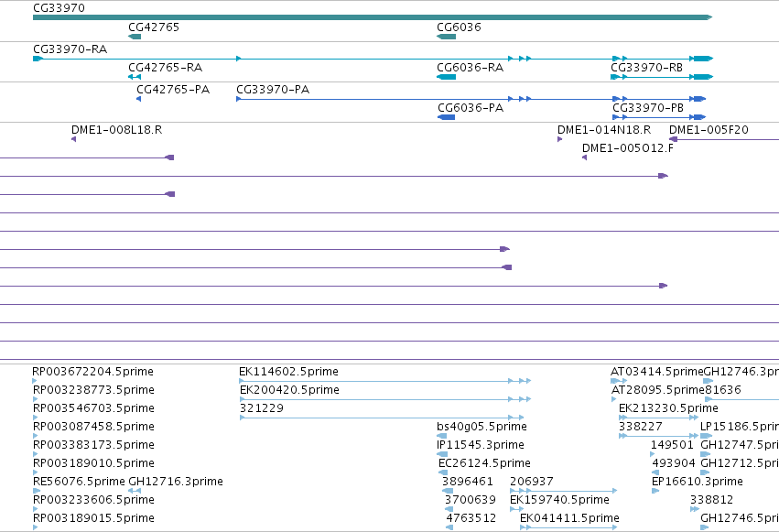Screen dimensions: 779x532
Task: Click the EK114602.5prime EST label
Action: (x=288, y=372)
